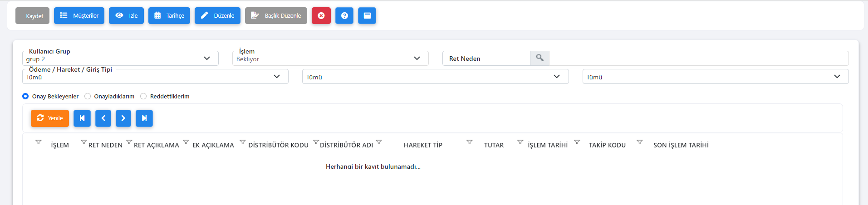
Task: Click the orange Yenile refresh button
Action: [50, 118]
